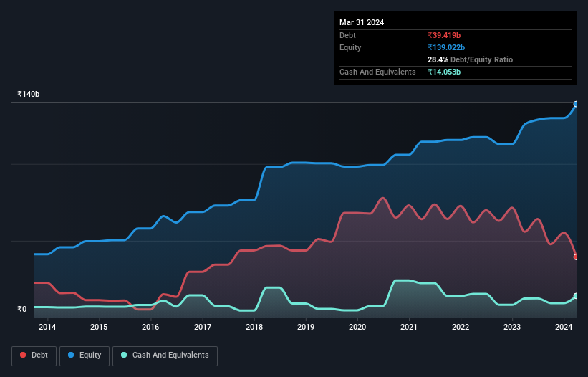
Task: Click the 2020 x-axis label
Action: pyautogui.click(x=357, y=327)
